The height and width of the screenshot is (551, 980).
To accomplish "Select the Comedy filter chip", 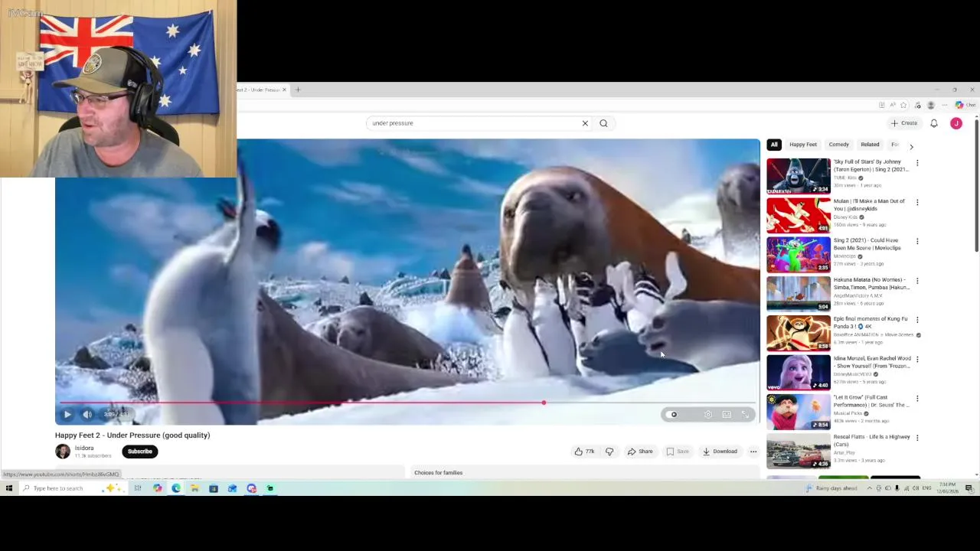I will 838,145.
